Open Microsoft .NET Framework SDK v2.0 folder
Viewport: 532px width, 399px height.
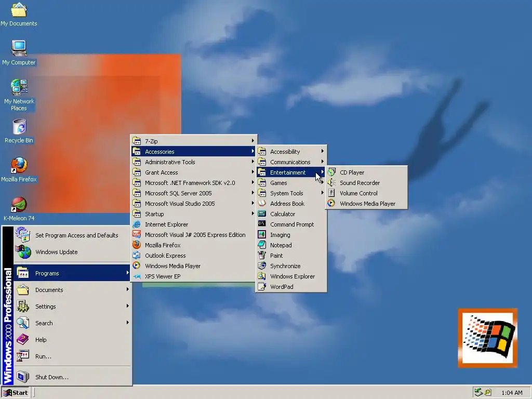pyautogui.click(x=194, y=182)
